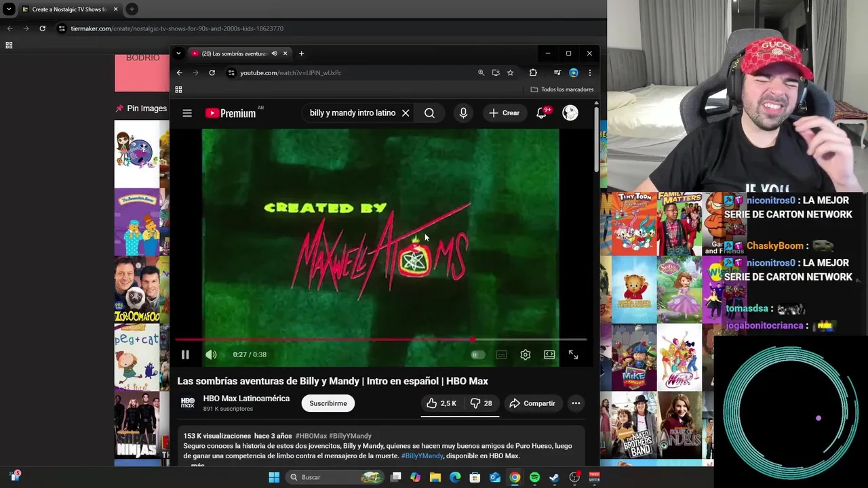Select the Zoboomafoo show image
The width and height of the screenshot is (868, 488).
[137, 289]
